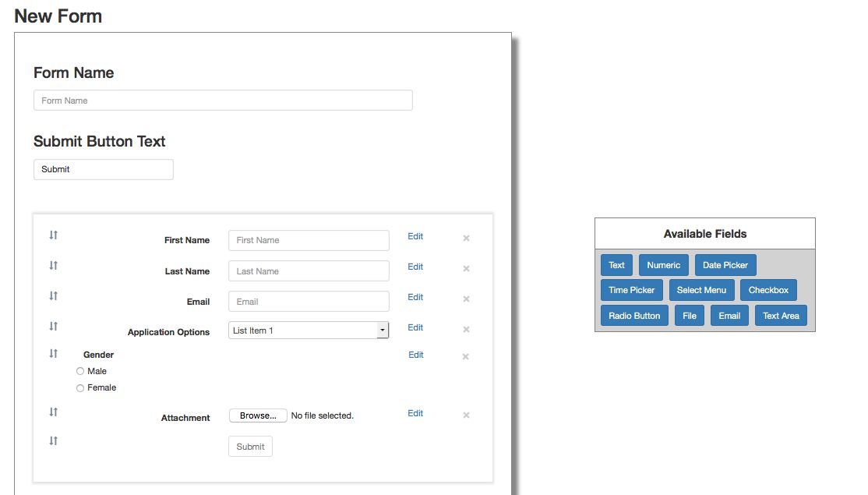The image size is (868, 495).
Task: Edit the Last Name field
Action: pyautogui.click(x=415, y=267)
